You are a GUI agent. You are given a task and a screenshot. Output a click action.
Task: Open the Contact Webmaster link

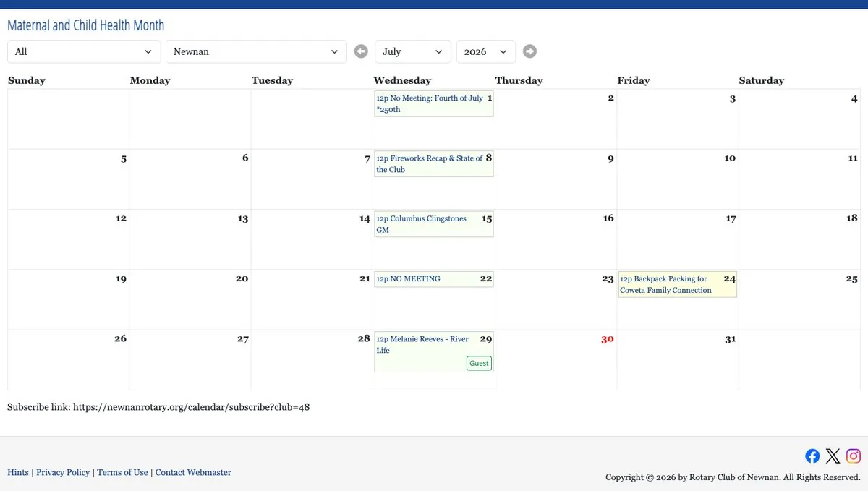click(193, 472)
